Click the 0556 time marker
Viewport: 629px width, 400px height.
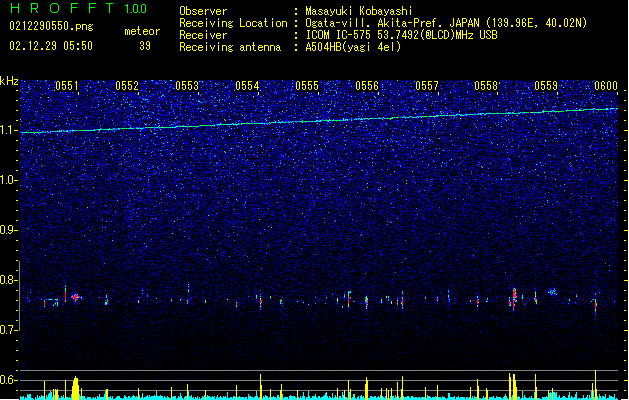(x=367, y=85)
